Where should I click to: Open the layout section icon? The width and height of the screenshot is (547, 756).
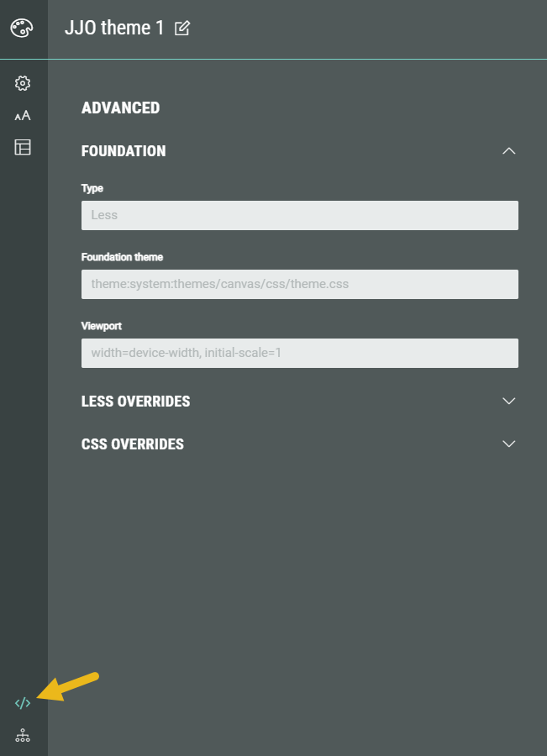(x=23, y=148)
